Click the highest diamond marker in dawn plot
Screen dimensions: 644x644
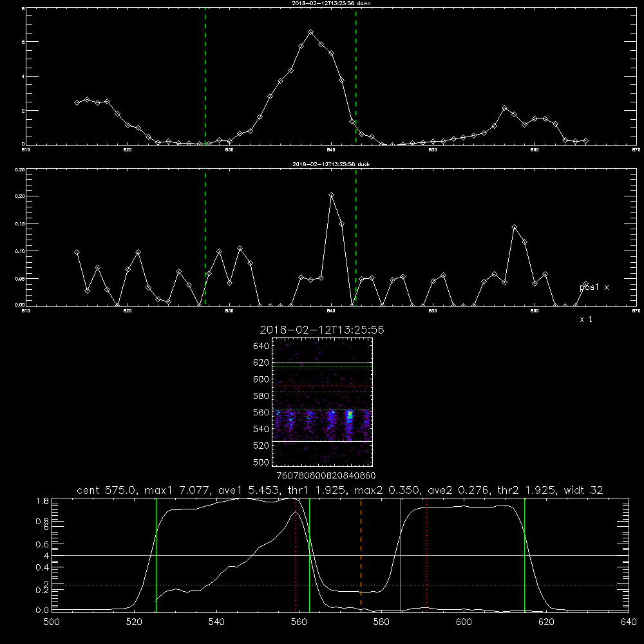pyautogui.click(x=311, y=32)
